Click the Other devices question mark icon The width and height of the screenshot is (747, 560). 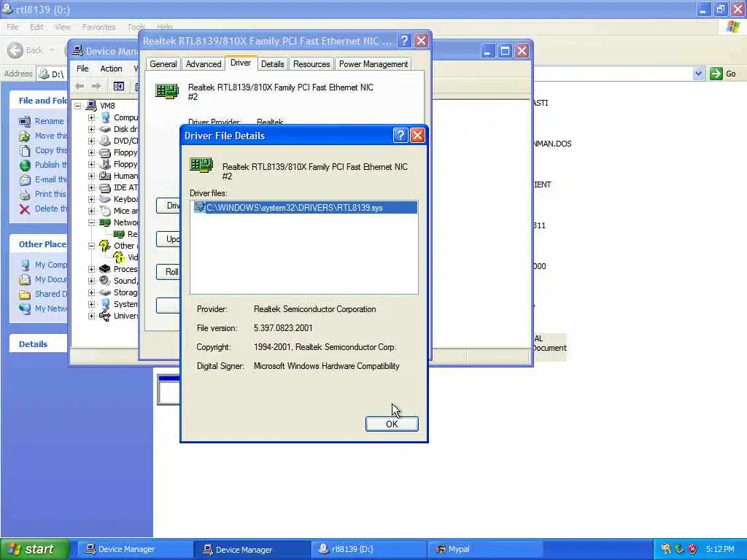point(105,246)
